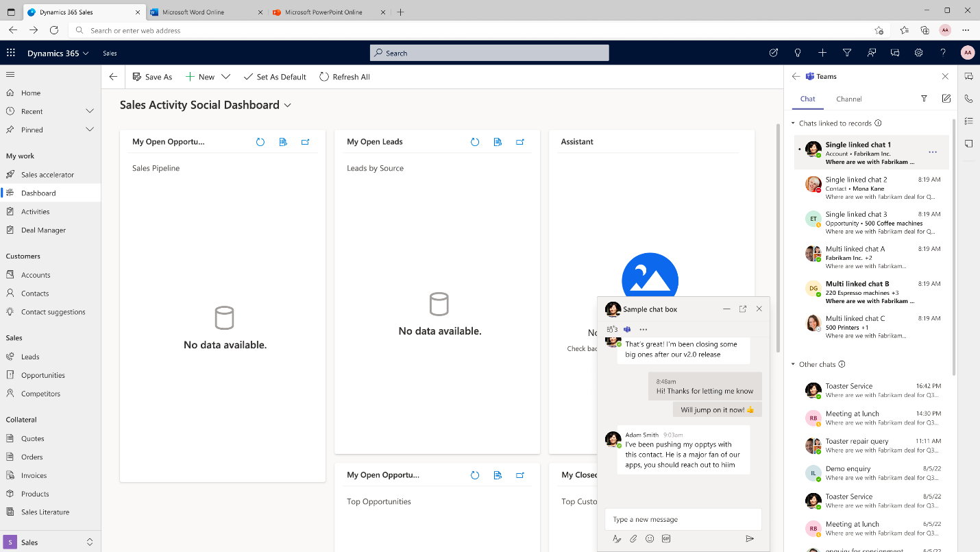Image resolution: width=980 pixels, height=552 pixels.
Task: Expand the New command dropdown
Action: tap(226, 76)
